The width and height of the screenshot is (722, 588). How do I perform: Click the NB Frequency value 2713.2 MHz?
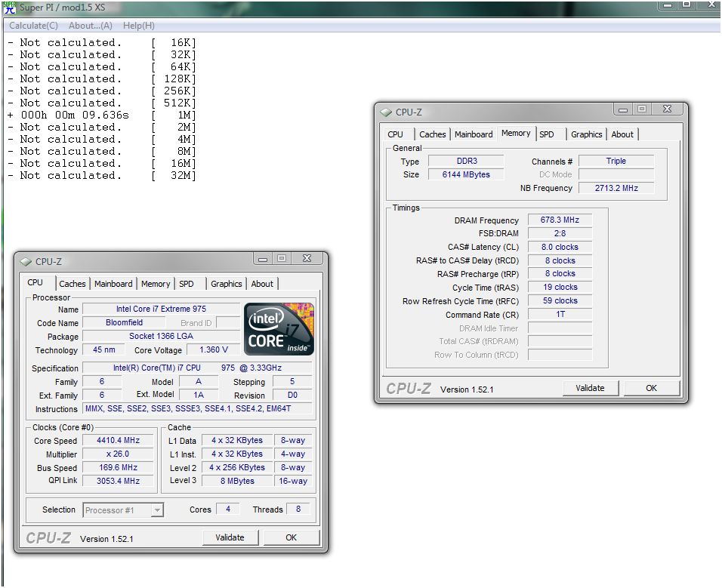click(616, 188)
